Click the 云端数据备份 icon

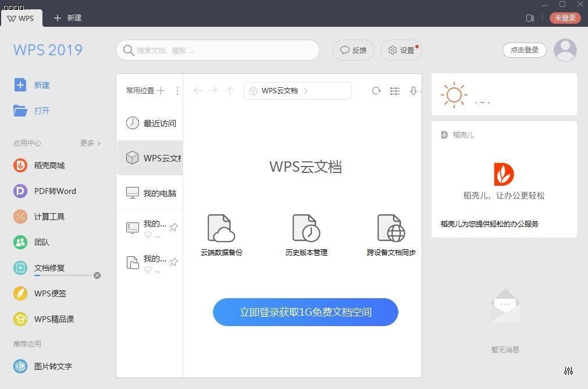[x=221, y=228]
